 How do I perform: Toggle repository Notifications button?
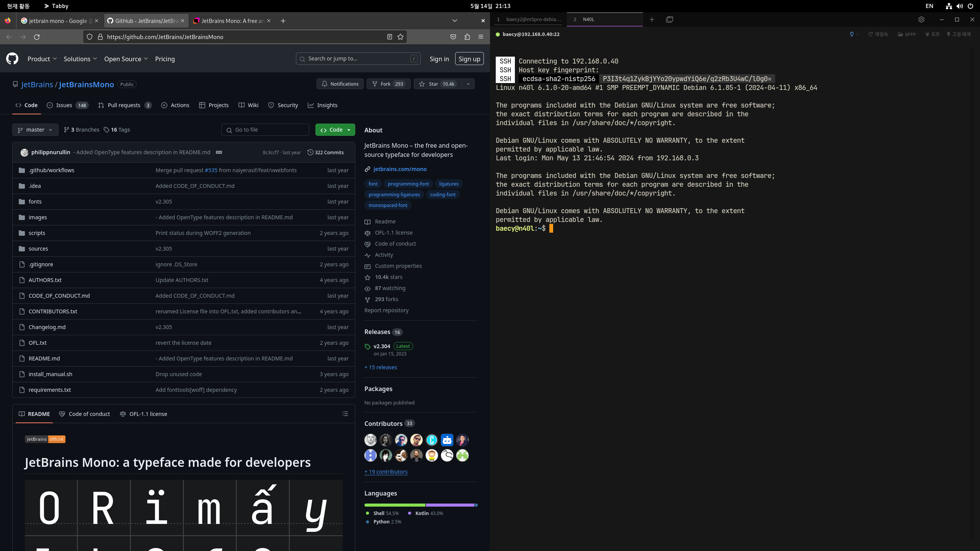(x=340, y=84)
